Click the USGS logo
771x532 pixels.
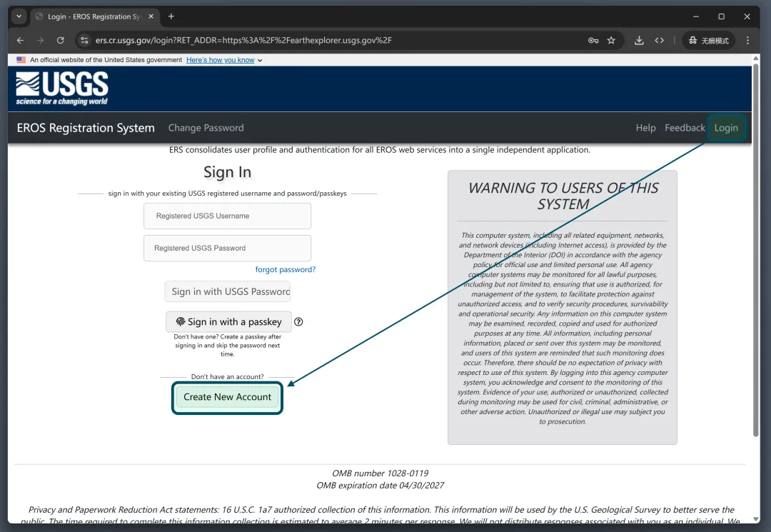tap(62, 89)
